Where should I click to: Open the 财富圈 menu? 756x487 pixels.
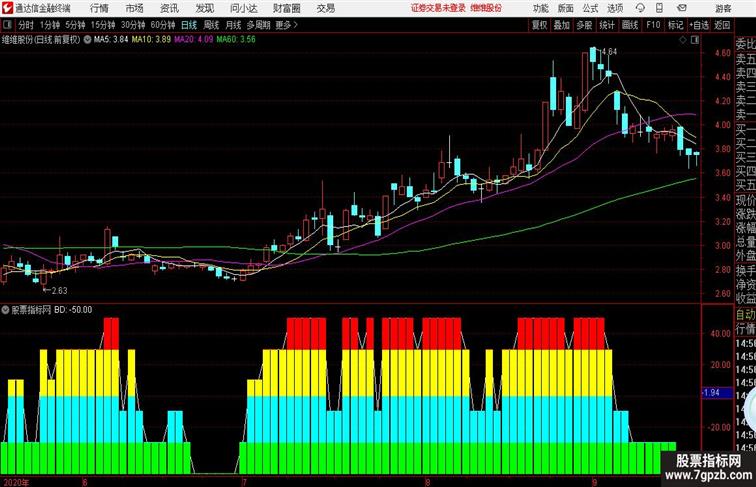click(x=286, y=8)
